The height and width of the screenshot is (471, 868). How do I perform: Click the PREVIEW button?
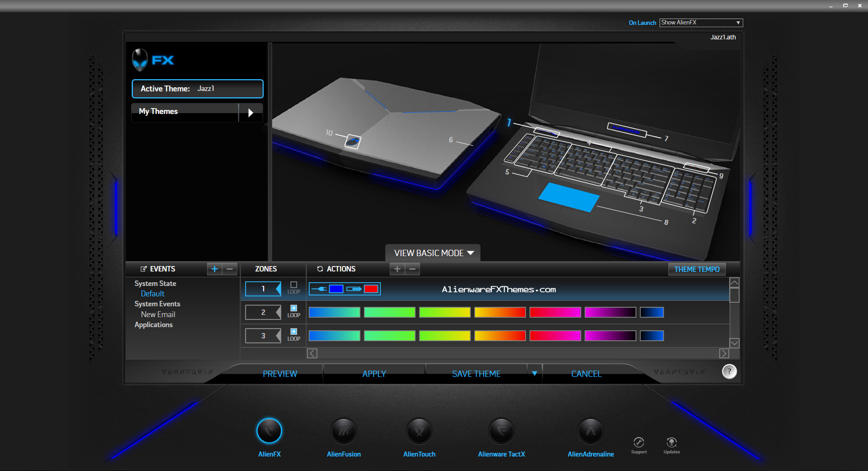click(280, 374)
